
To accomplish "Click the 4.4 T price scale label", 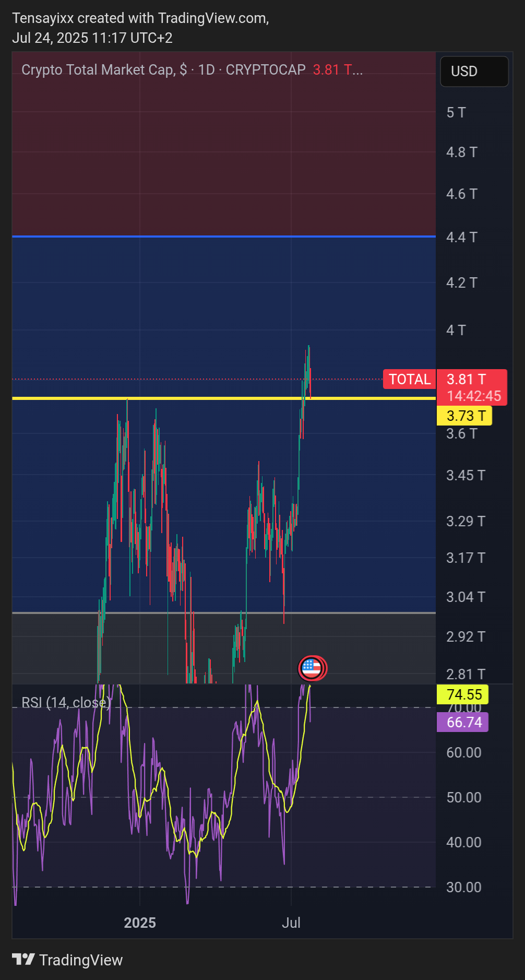I will coord(462,237).
